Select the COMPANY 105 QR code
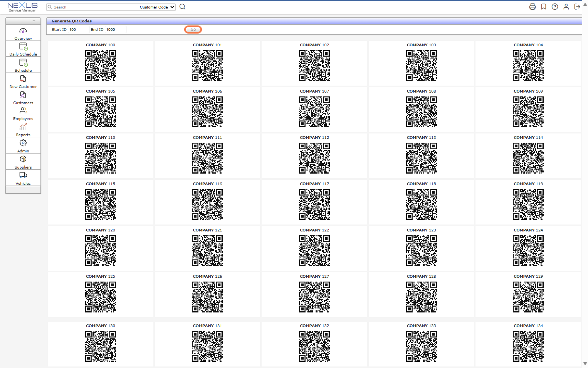 coord(101,112)
